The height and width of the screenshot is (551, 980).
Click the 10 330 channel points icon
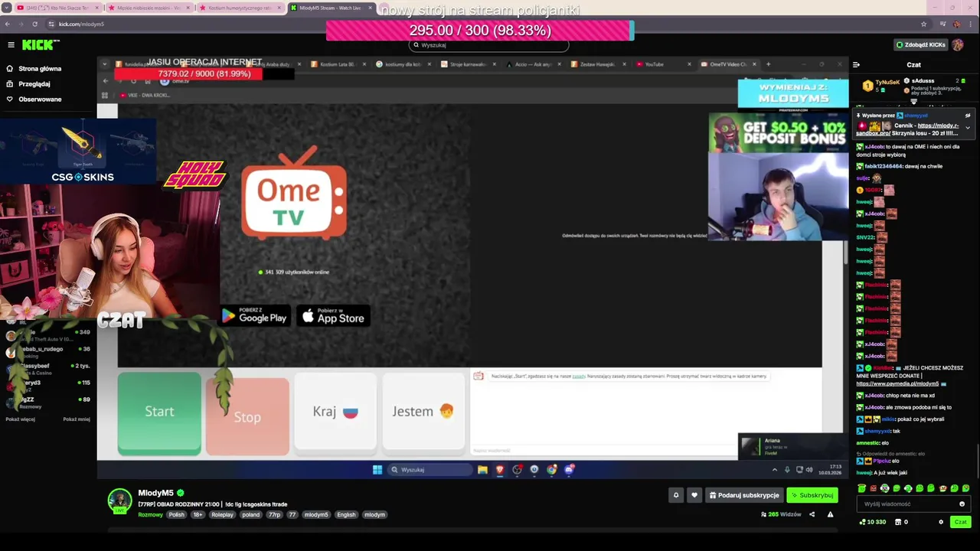click(x=863, y=522)
